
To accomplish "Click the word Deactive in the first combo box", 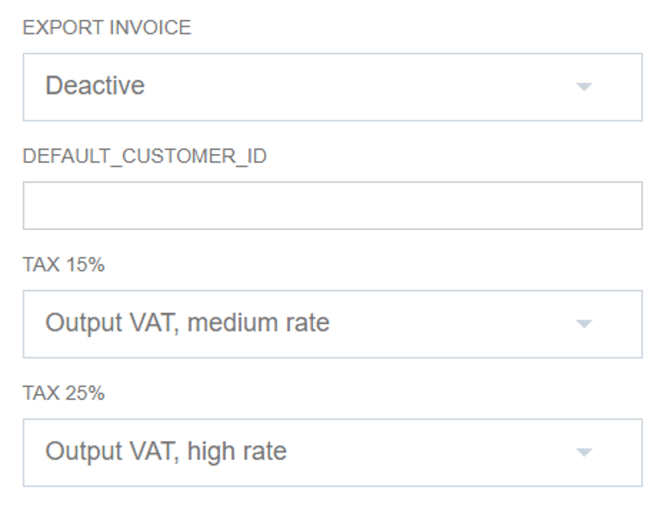I will click(95, 86).
